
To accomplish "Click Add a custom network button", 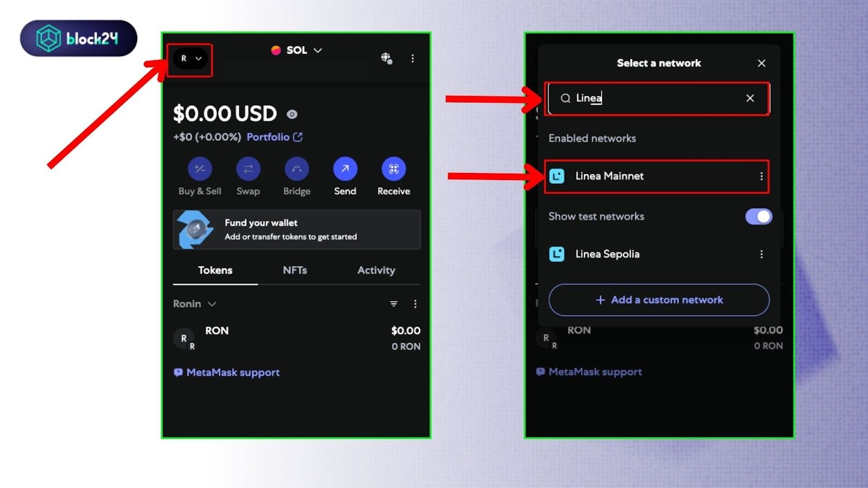I will click(x=659, y=300).
